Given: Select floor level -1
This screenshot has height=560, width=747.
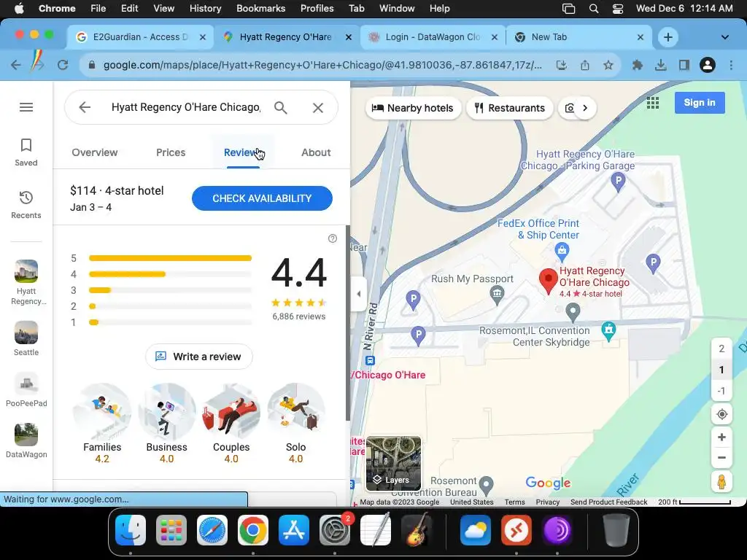Looking at the screenshot, I should 721,391.
